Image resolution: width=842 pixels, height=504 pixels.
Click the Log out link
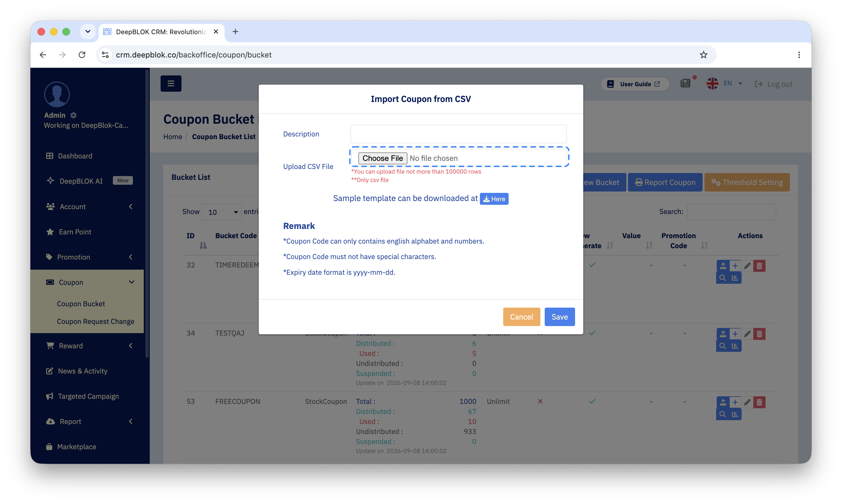[773, 84]
